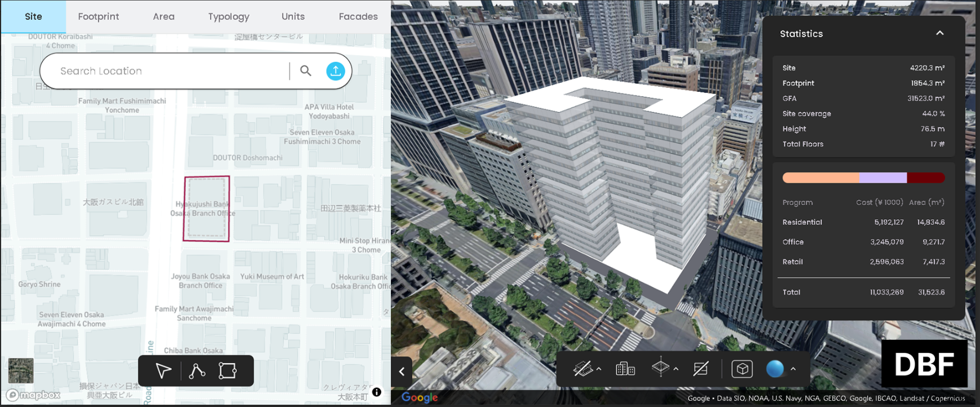
Task: Click the 'Statistics' panel title
Action: [x=801, y=34]
